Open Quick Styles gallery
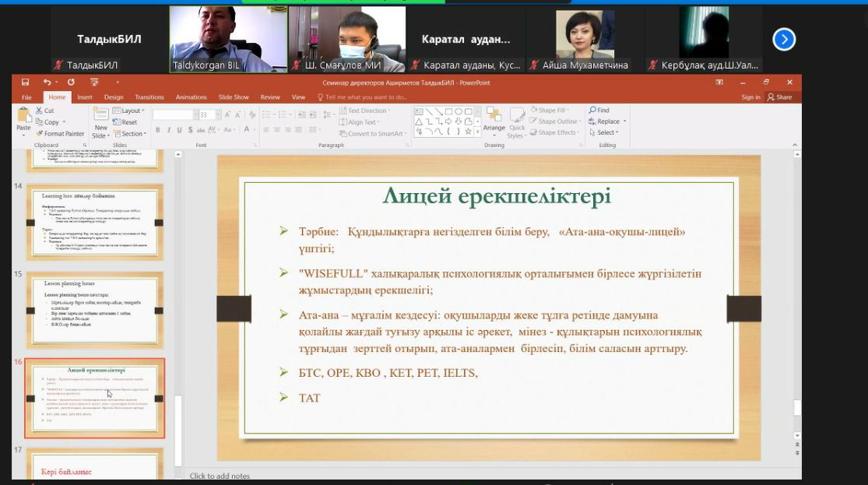Image resolution: width=868 pixels, height=485 pixels. 516,123
